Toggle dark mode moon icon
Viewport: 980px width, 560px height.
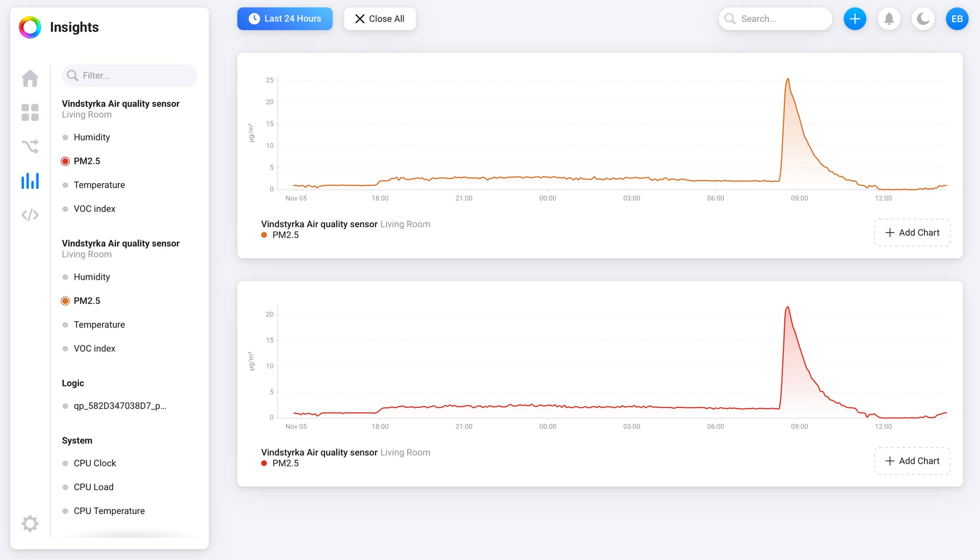(x=923, y=19)
